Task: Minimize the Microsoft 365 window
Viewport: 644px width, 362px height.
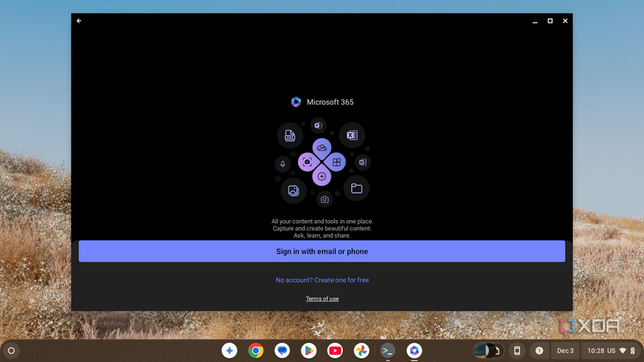Action: 535,21
